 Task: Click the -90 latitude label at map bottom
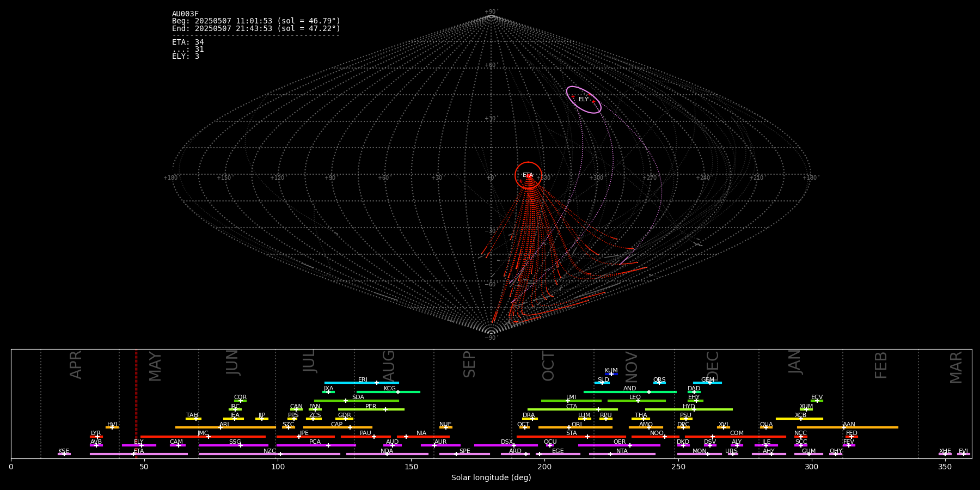pos(491,338)
